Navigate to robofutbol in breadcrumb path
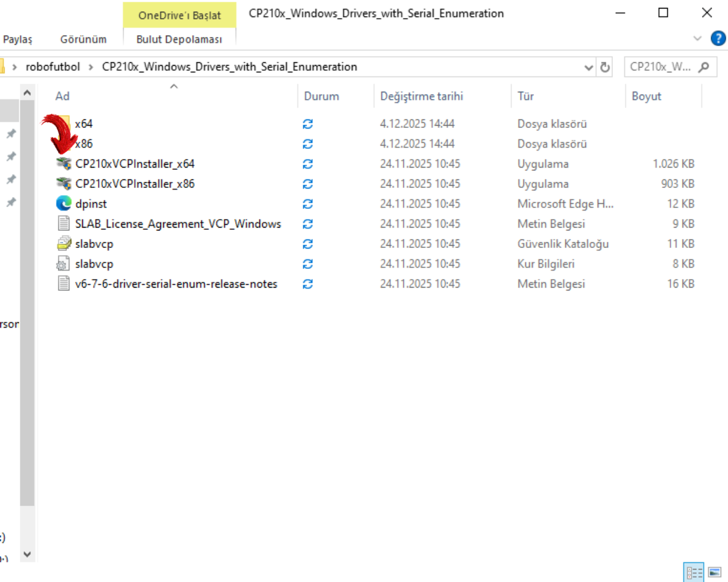 pos(53,67)
